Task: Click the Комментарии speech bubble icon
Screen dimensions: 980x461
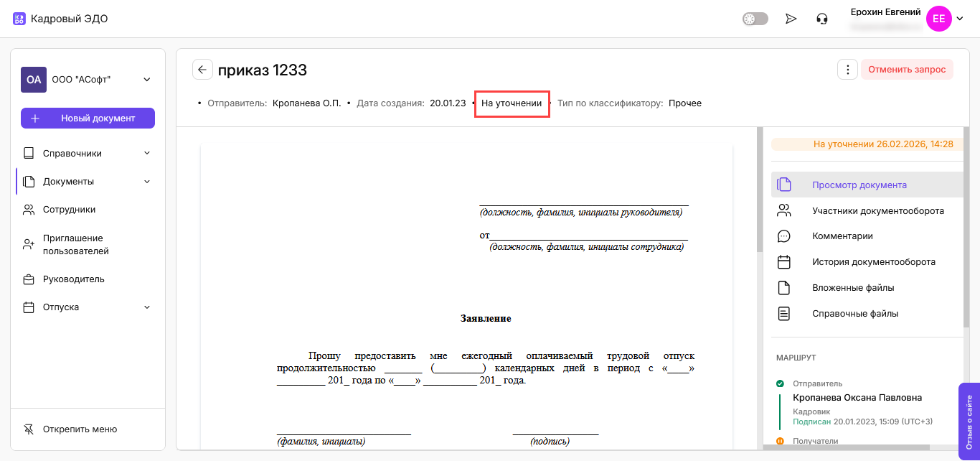Action: pos(784,236)
